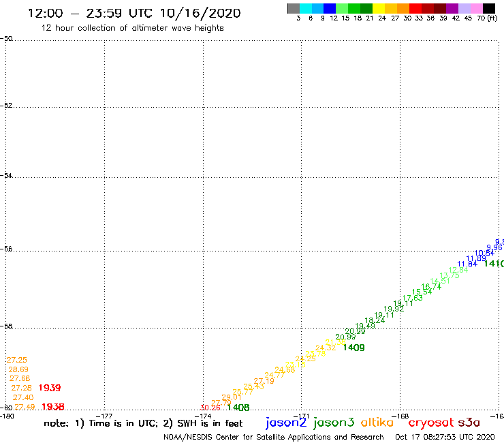Click the note 'Time is in UTC'

click(123, 423)
